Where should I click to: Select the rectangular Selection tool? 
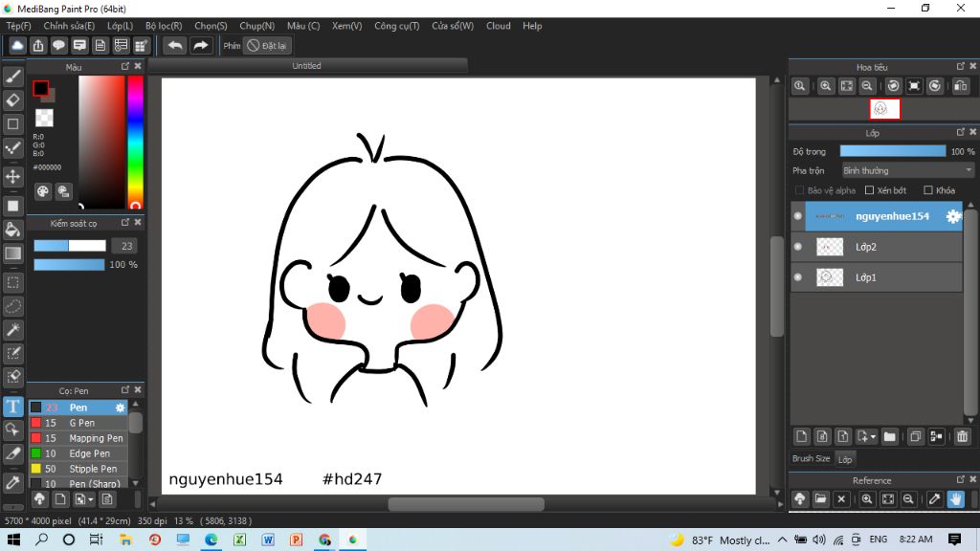[x=13, y=282]
